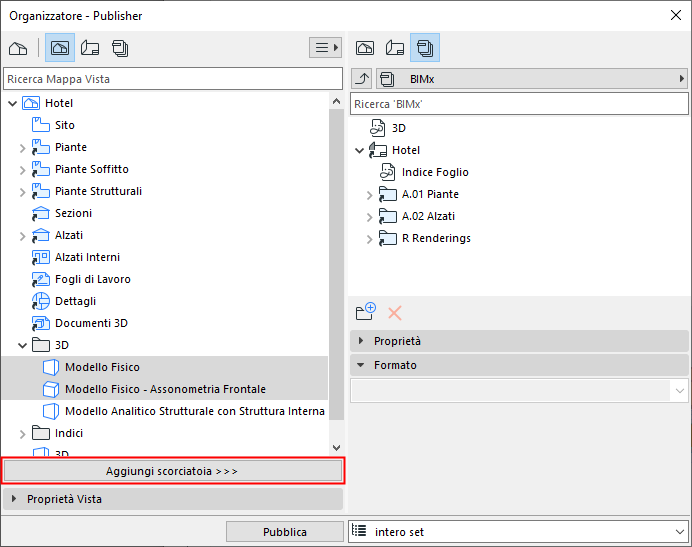Click the Ricerca 'BIMx' search field
The width and height of the screenshot is (692, 547).
point(519,104)
